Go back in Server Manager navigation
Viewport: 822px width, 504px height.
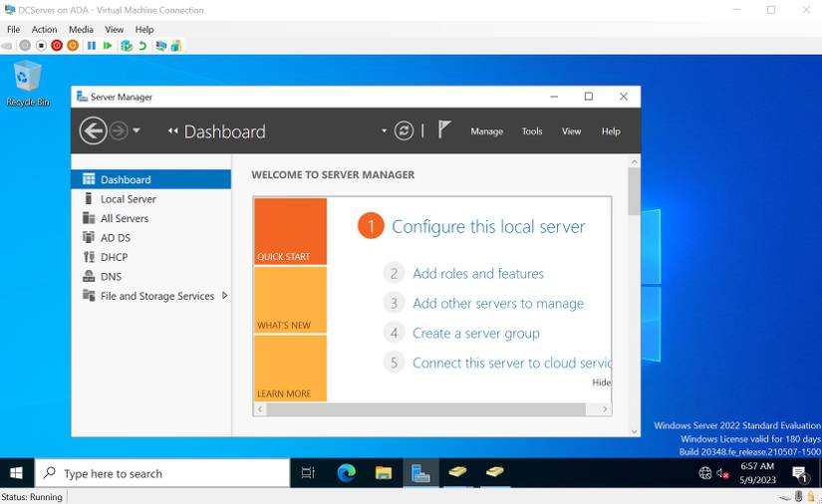(x=94, y=130)
